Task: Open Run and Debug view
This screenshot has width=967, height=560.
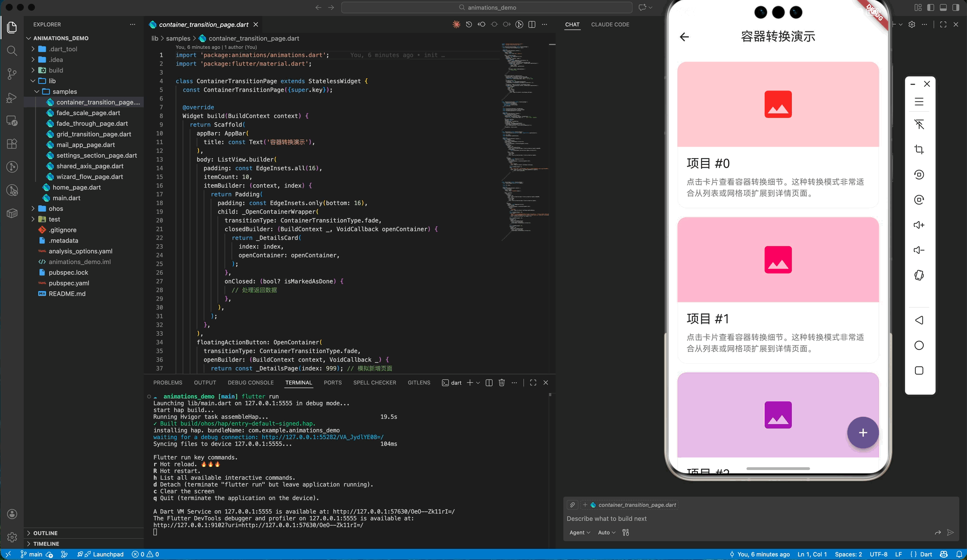Action: (12, 98)
